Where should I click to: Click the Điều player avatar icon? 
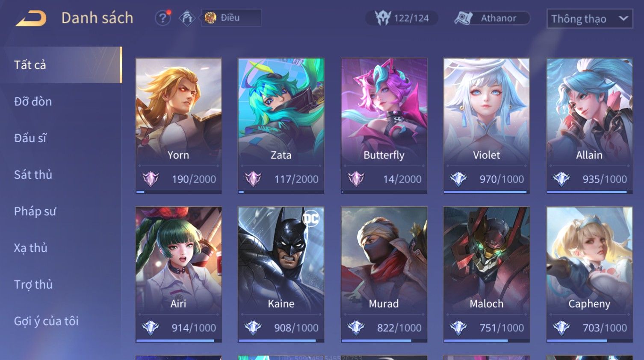pos(210,18)
